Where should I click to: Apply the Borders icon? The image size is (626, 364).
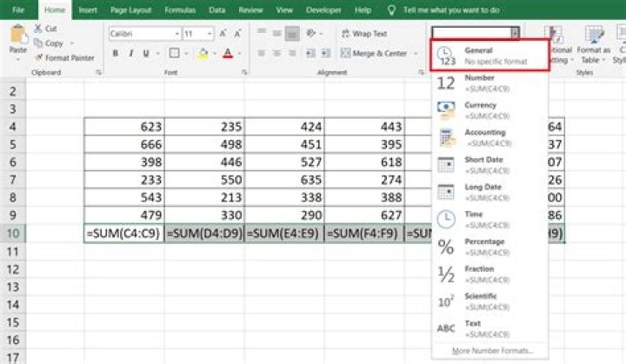(174, 53)
